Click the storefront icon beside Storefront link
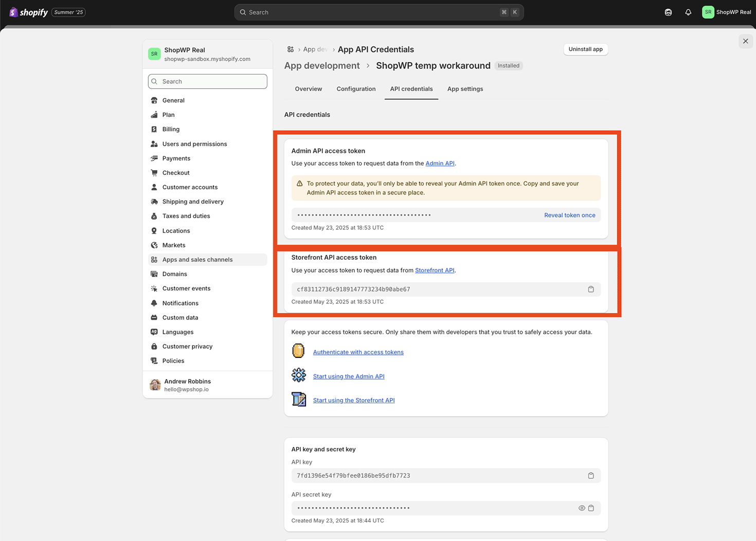Image resolution: width=756 pixels, height=541 pixels. point(299,399)
